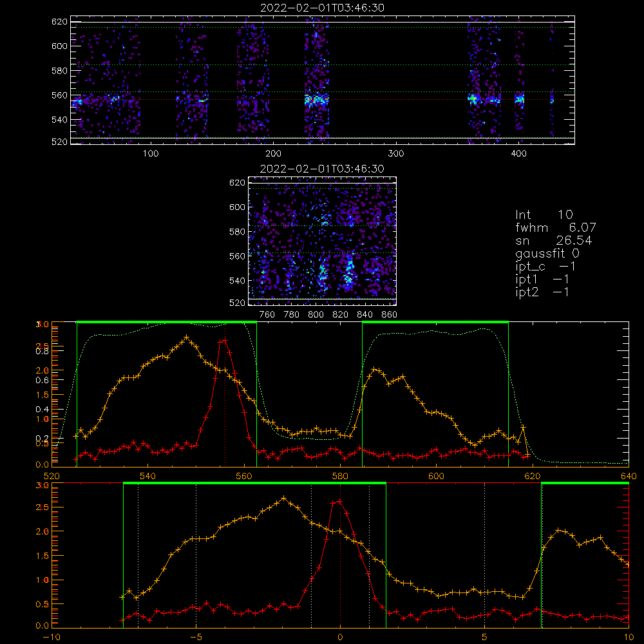This screenshot has width=644, height=644.
Task: Click the 'ipt1 -1' parameter line
Action: click(542, 279)
